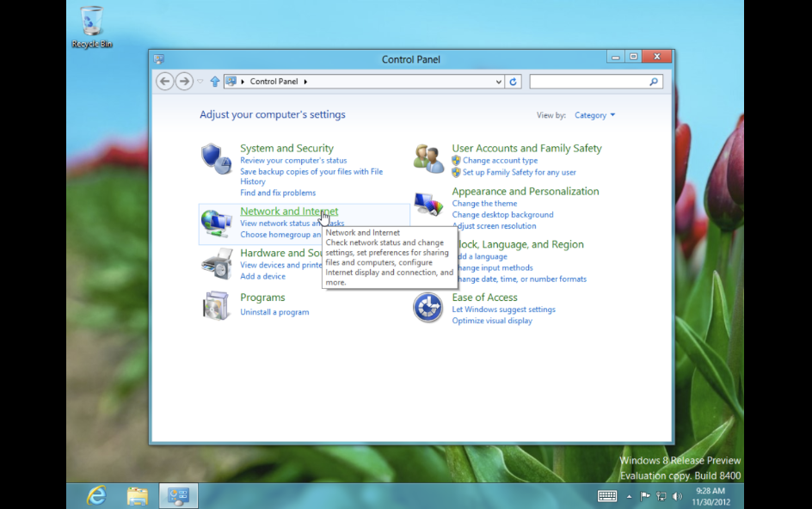Open the System and Security shield icon

(x=216, y=159)
